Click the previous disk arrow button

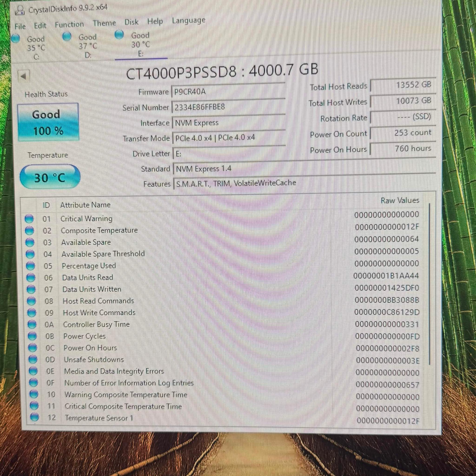[x=24, y=76]
